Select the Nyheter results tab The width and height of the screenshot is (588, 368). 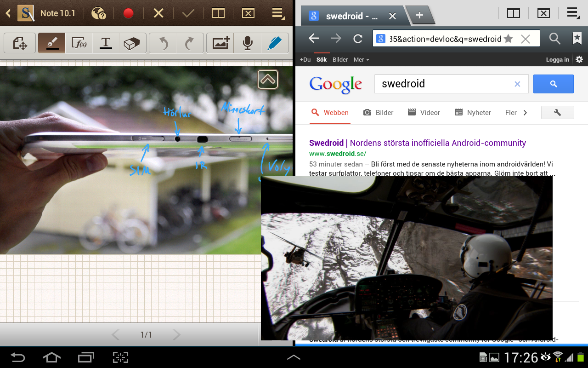click(473, 113)
